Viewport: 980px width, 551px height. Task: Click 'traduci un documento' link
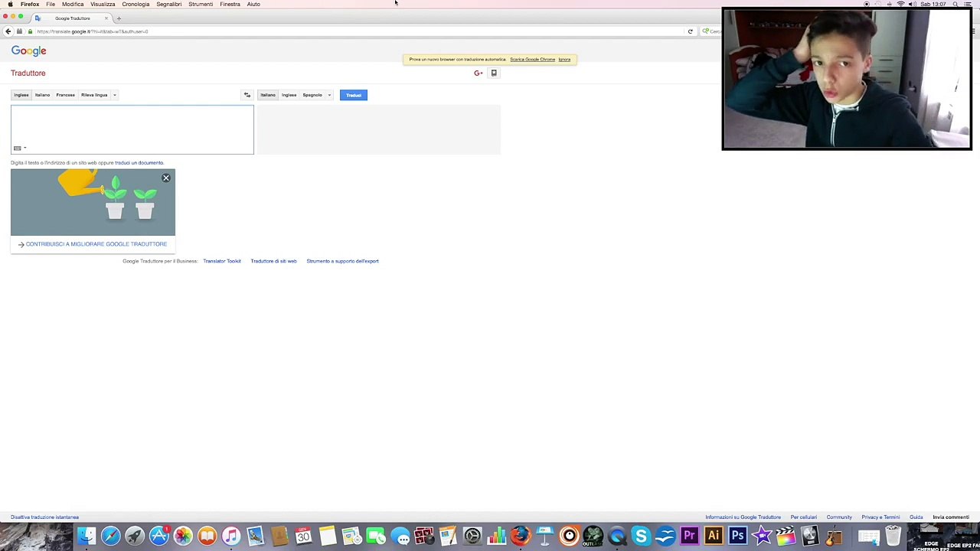click(139, 163)
